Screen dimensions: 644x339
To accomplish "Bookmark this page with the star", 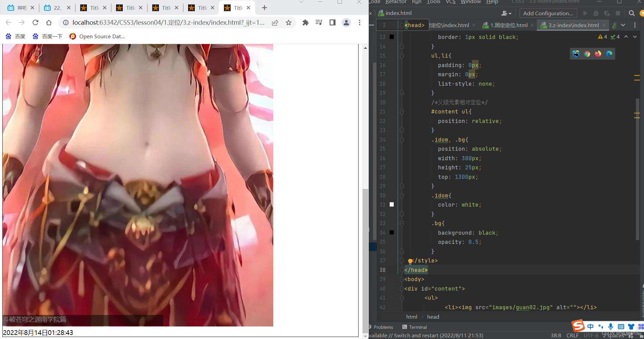I will tap(289, 23).
